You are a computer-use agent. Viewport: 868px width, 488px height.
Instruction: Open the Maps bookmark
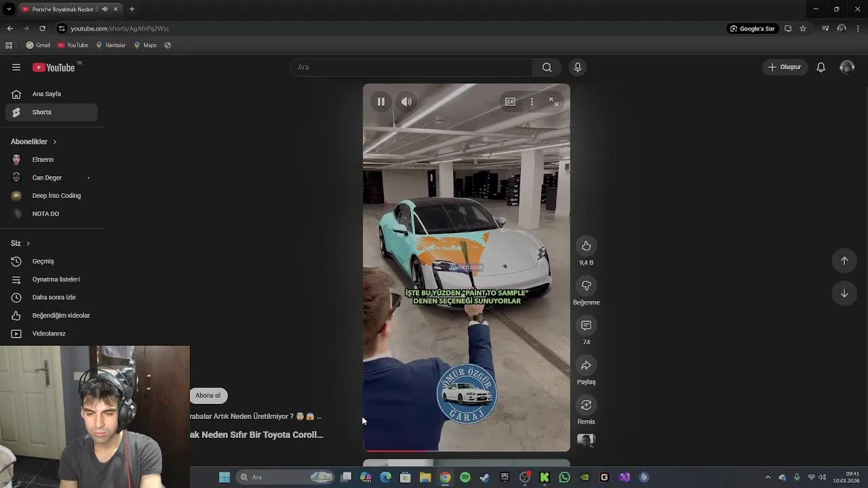[145, 45]
